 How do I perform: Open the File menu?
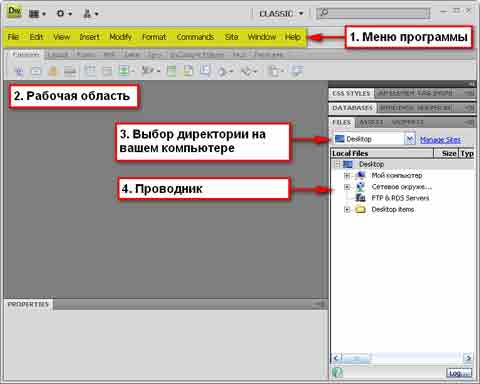(13, 37)
